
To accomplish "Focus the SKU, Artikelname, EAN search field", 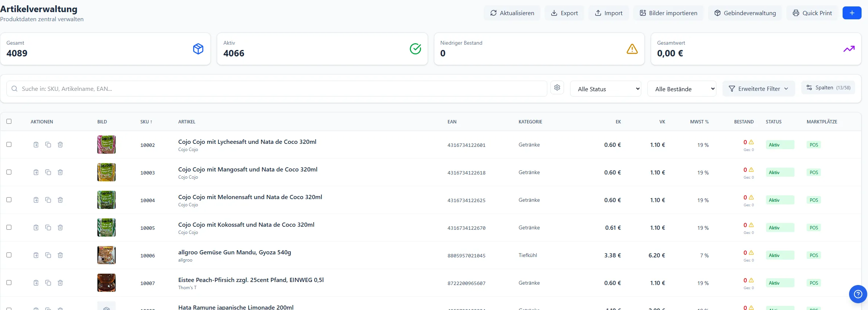I will coord(277,89).
